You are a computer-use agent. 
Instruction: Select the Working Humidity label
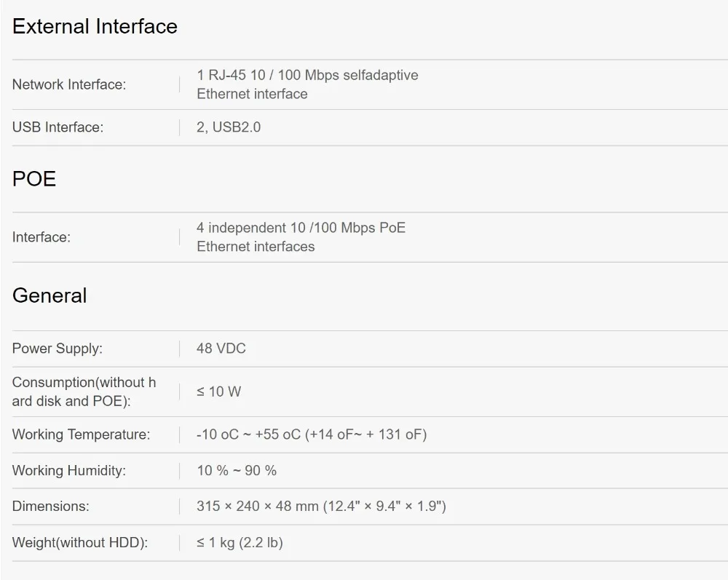pos(69,471)
